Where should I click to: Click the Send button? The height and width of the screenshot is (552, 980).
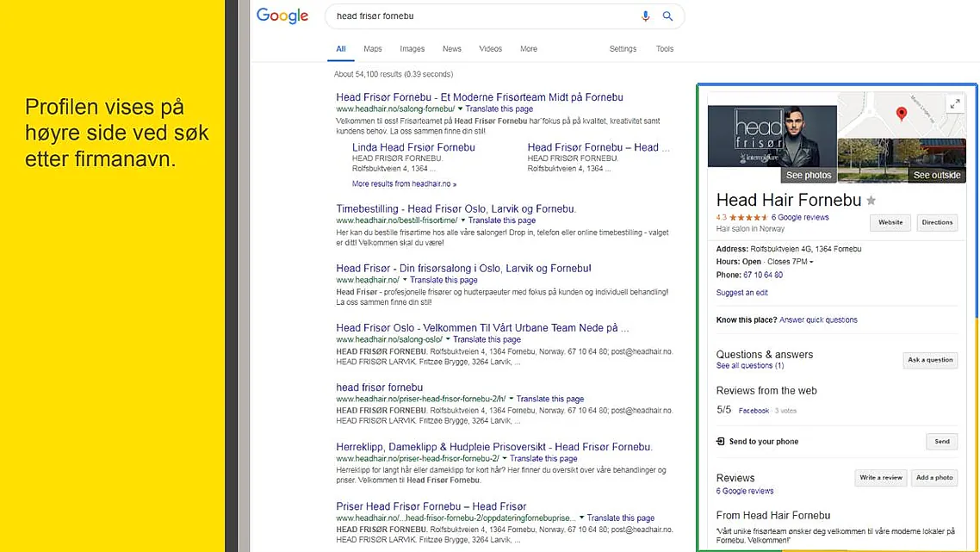(x=942, y=442)
